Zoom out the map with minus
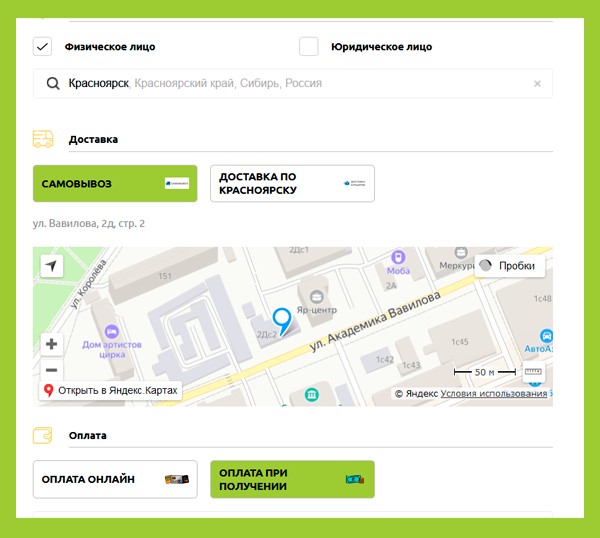The height and width of the screenshot is (538, 600). [x=52, y=369]
